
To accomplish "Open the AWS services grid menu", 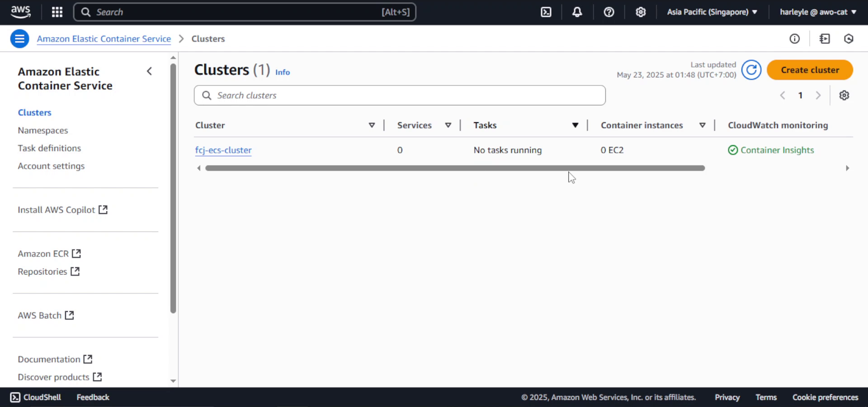I will pyautogui.click(x=57, y=12).
